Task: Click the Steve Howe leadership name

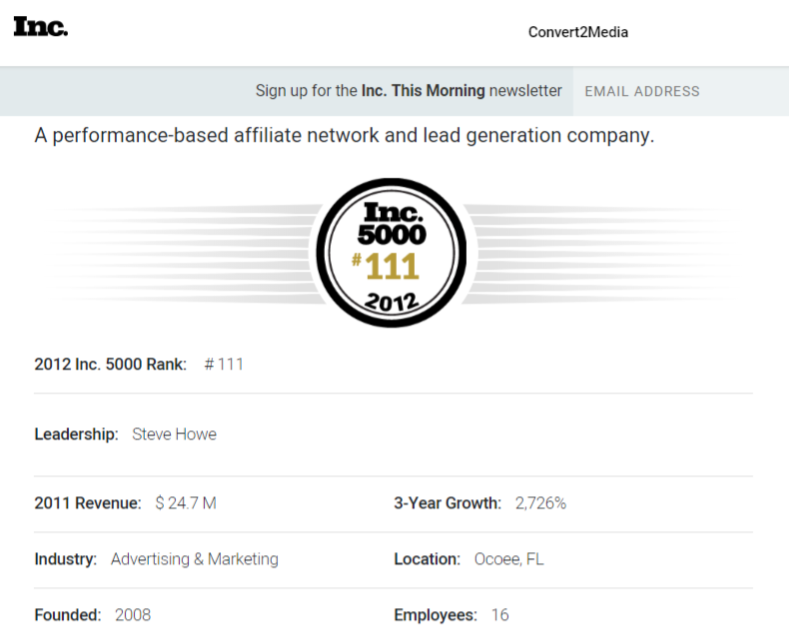Action: click(x=174, y=434)
